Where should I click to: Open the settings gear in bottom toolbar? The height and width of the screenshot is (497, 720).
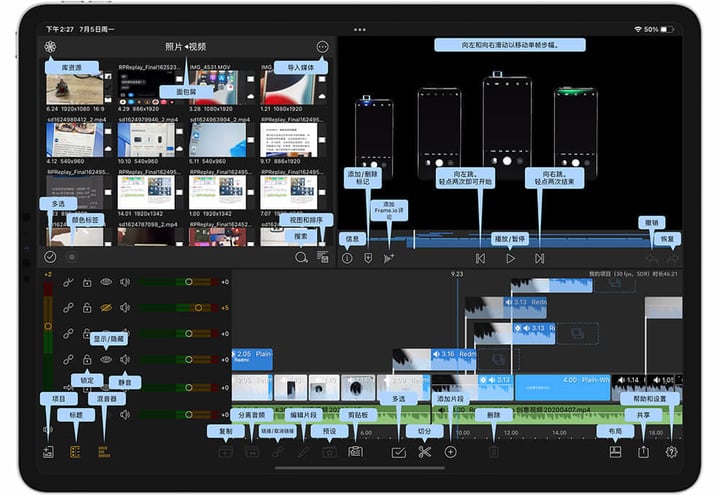click(x=671, y=452)
